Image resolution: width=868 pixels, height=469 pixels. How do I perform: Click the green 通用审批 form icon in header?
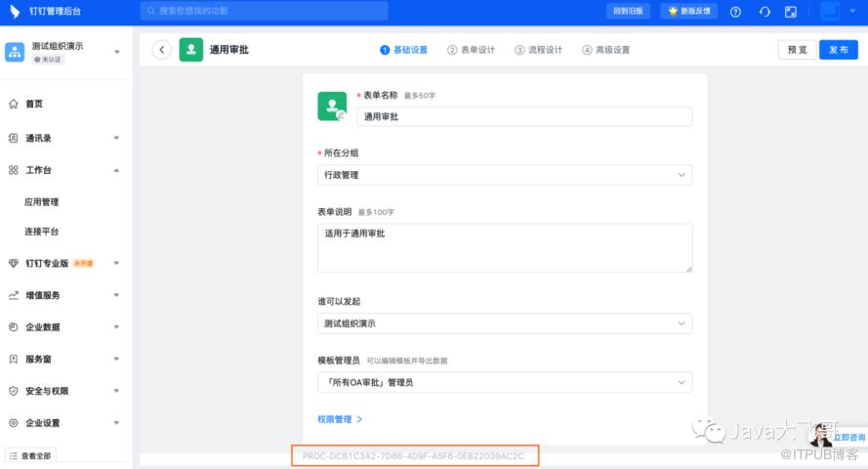point(191,50)
